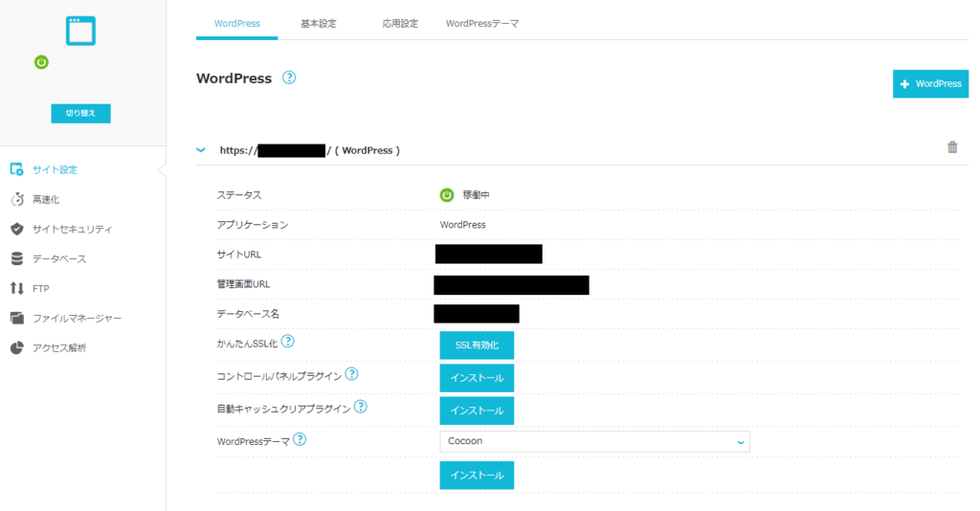Open アクセス解析 in the sidebar

point(59,347)
